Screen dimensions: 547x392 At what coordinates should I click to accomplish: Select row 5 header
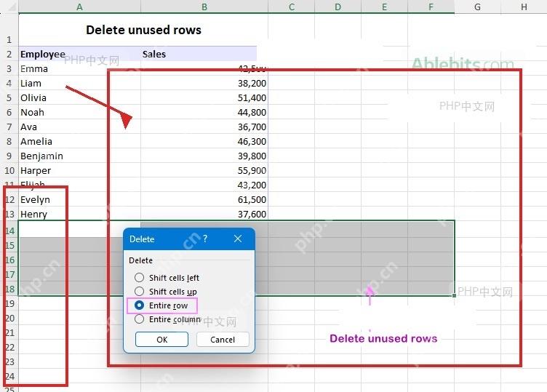(x=9, y=97)
